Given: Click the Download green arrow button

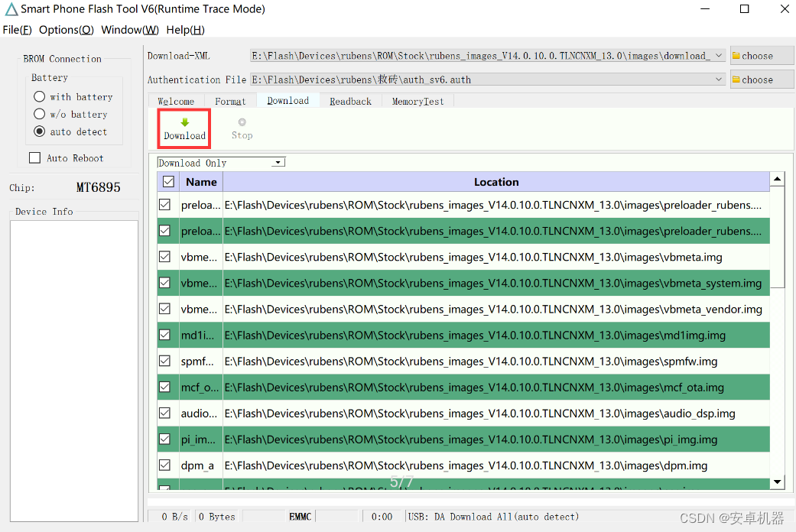Looking at the screenshot, I should [x=184, y=128].
